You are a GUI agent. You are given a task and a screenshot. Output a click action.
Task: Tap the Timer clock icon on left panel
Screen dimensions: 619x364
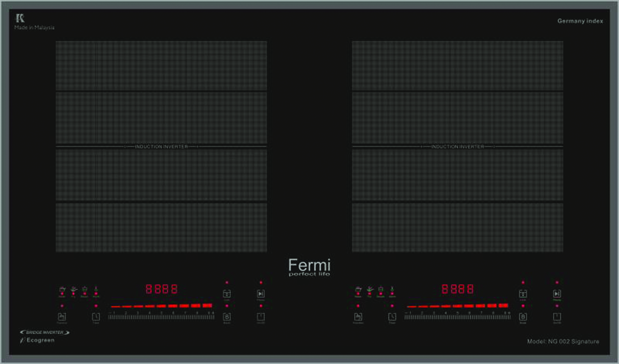coord(96,317)
